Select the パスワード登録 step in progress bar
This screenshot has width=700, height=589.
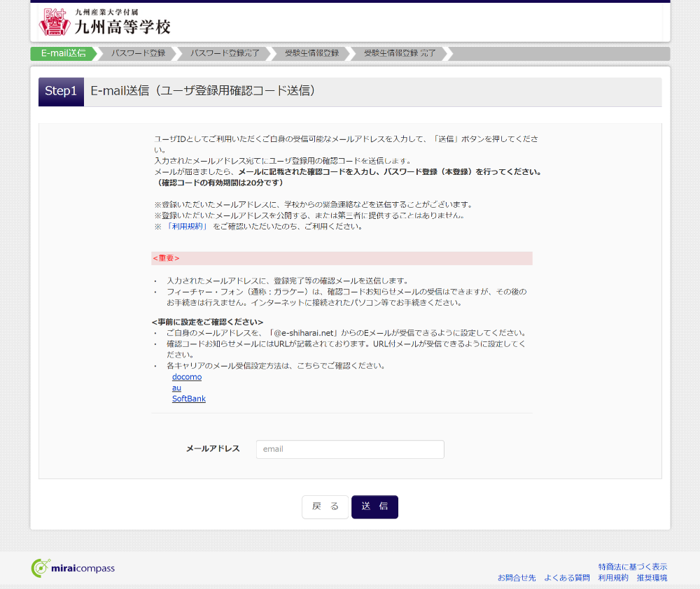[x=138, y=53]
